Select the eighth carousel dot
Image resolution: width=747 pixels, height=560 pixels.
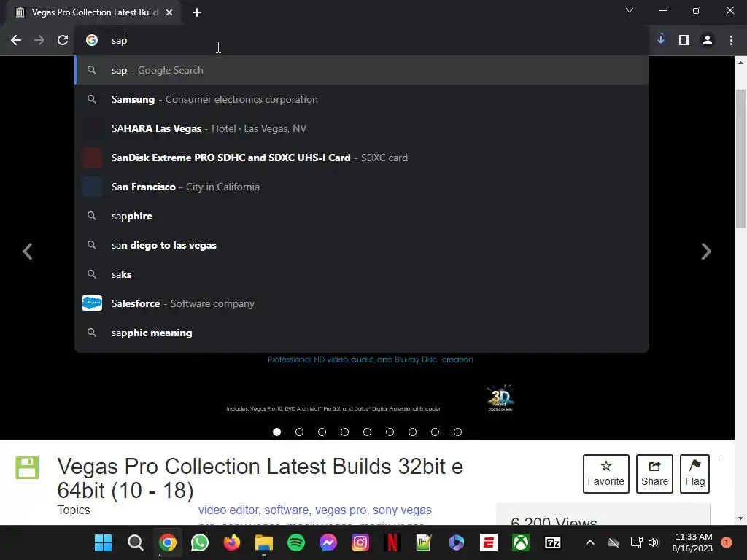pos(435,432)
